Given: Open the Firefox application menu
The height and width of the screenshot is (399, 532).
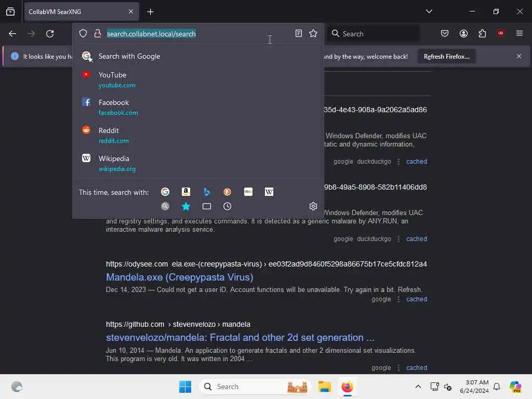Looking at the screenshot, I should pos(520,33).
